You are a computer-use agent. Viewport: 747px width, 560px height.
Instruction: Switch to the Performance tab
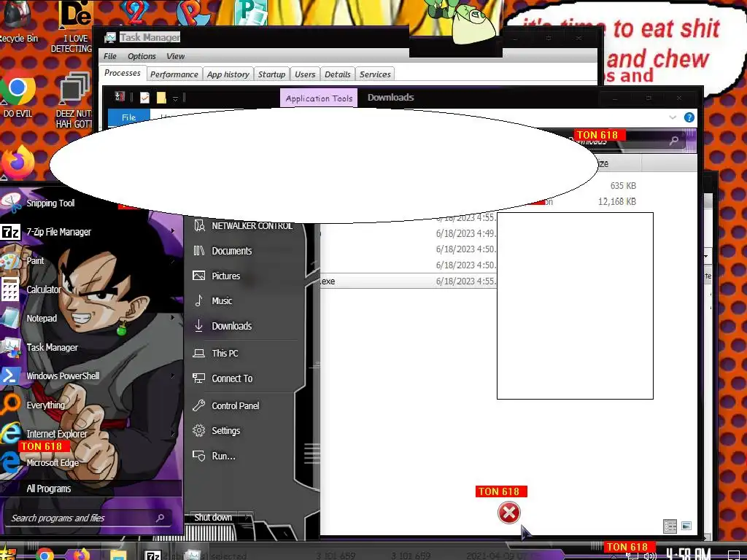pos(174,74)
